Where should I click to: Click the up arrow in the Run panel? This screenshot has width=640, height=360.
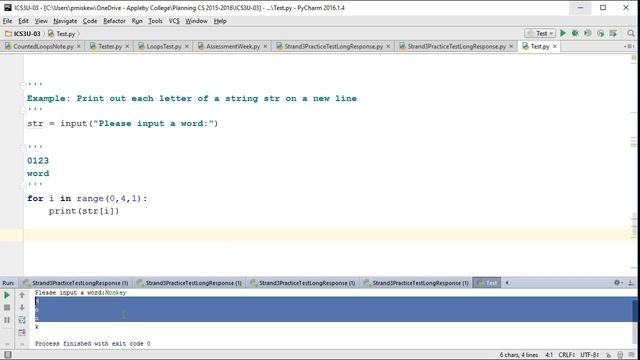(22, 295)
